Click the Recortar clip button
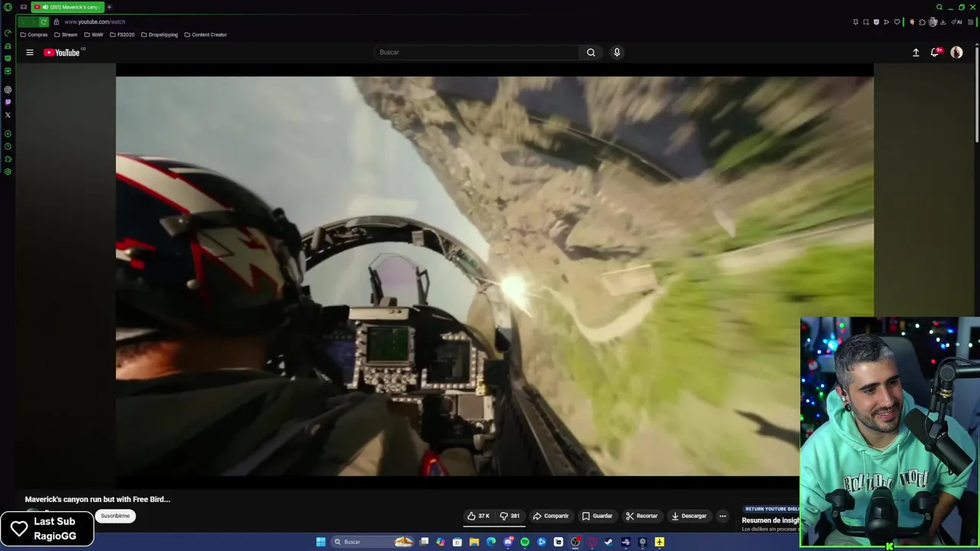 [642, 516]
